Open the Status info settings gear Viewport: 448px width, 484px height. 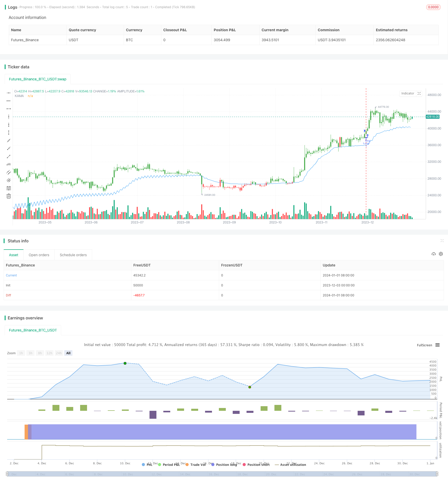[x=441, y=254]
